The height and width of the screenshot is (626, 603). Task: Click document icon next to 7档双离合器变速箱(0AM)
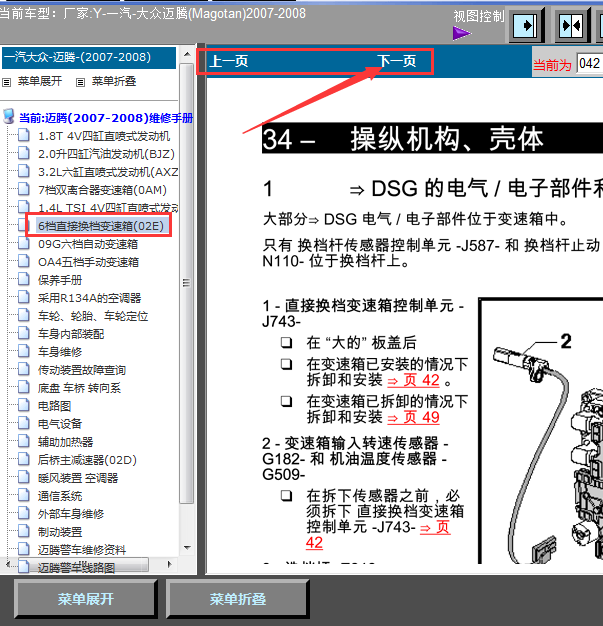(x=24, y=189)
